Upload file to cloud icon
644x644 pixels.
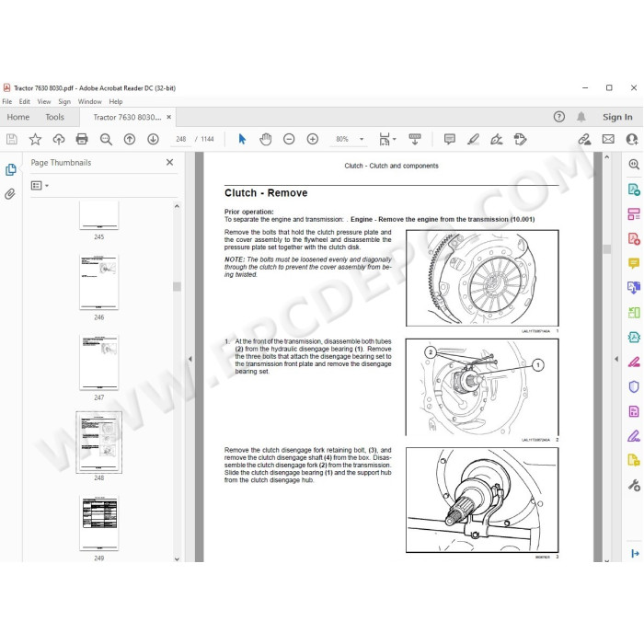[x=59, y=139]
